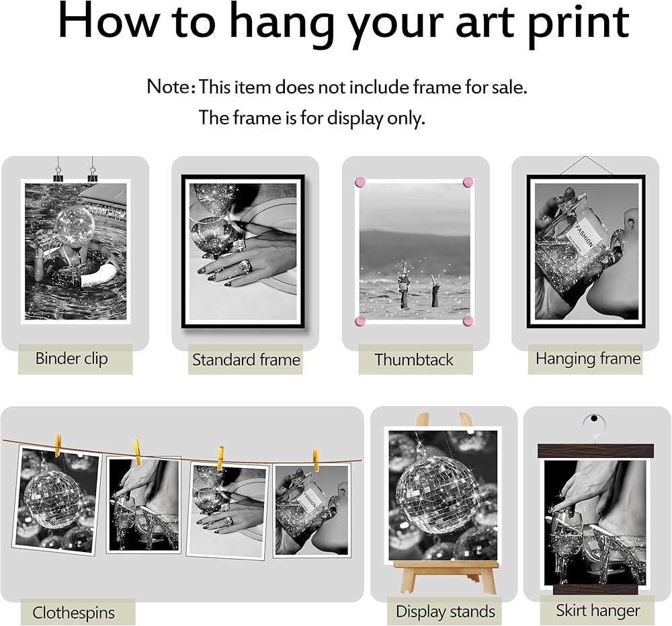This screenshot has height=626, width=672.
Task: Select the Hanging frame label
Action: 587,358
